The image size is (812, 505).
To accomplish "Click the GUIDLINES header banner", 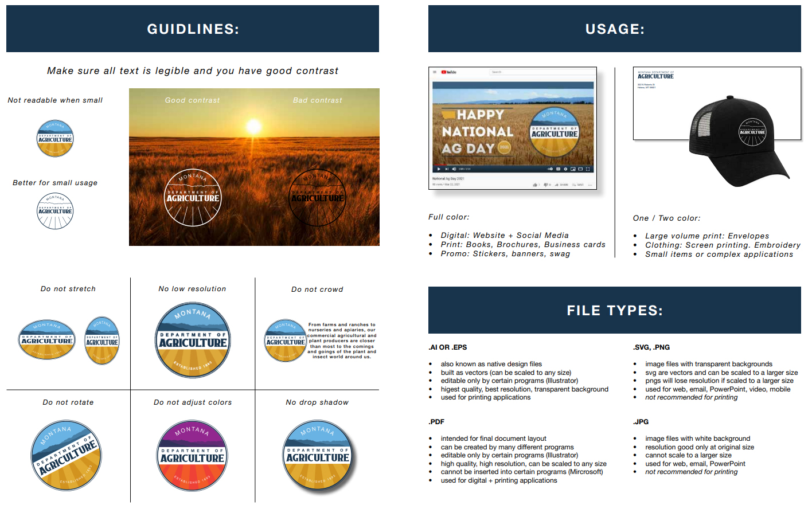I will click(x=193, y=29).
